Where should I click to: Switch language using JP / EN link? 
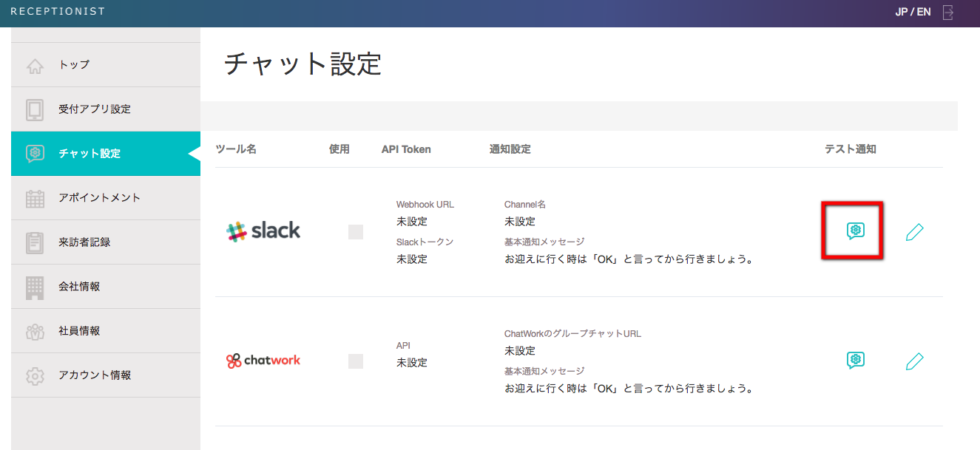(913, 13)
